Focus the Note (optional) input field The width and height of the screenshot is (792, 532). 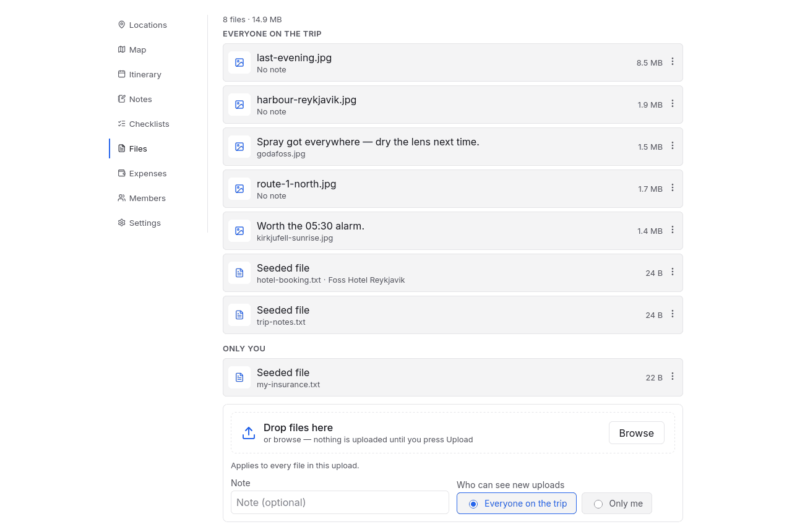(340, 502)
